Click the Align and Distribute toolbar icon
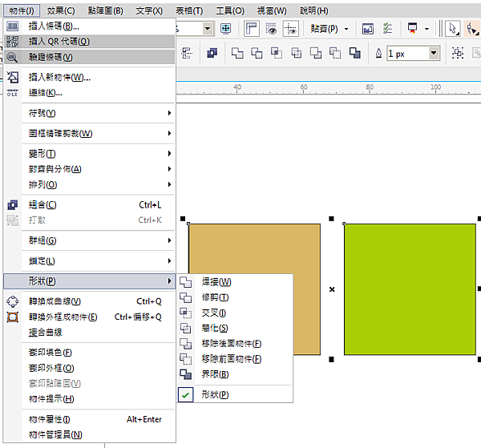Screen dimensions: 481x448 coord(187,54)
